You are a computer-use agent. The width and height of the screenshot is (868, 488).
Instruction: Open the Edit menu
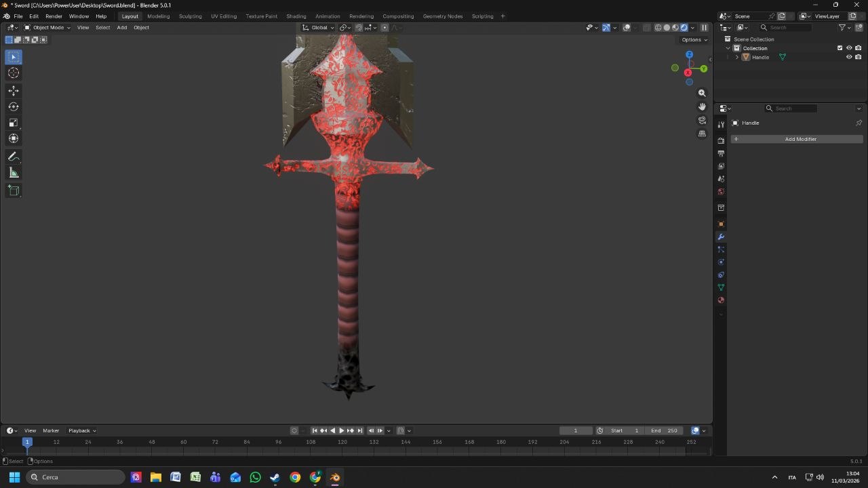tap(33, 16)
